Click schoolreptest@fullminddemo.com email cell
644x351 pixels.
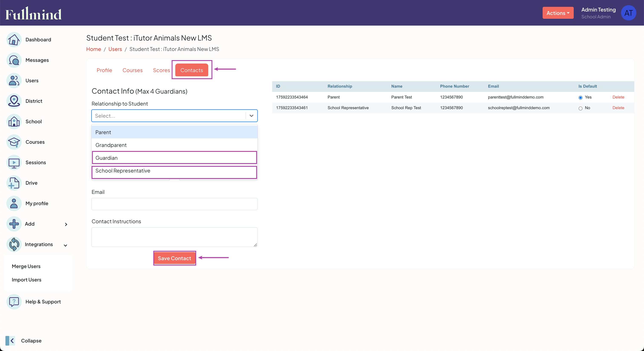pos(519,108)
